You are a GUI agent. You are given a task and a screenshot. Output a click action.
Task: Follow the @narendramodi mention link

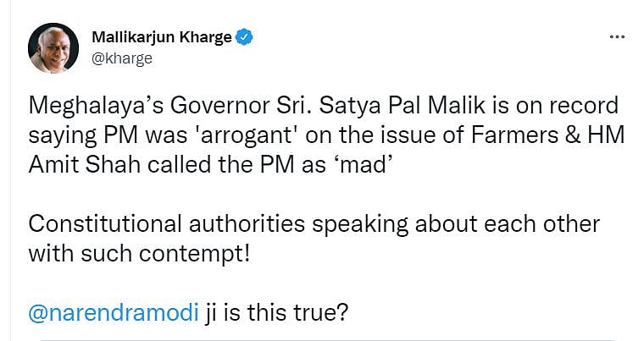(x=114, y=312)
